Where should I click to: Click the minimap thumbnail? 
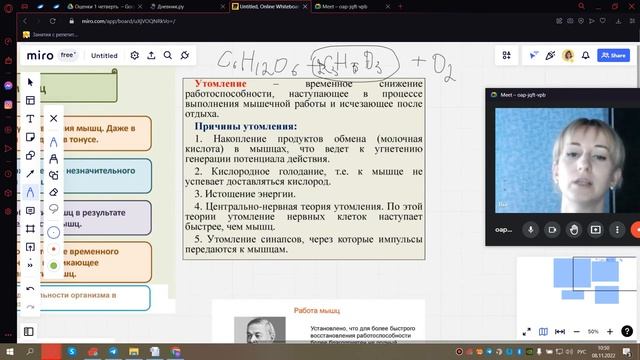tap(576, 280)
